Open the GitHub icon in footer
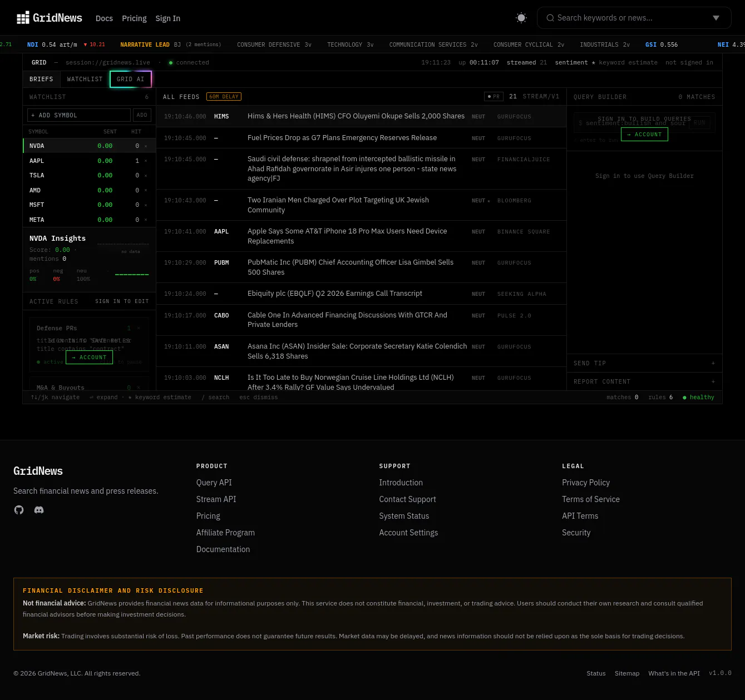Viewport: 745px width, 700px height. click(19, 510)
